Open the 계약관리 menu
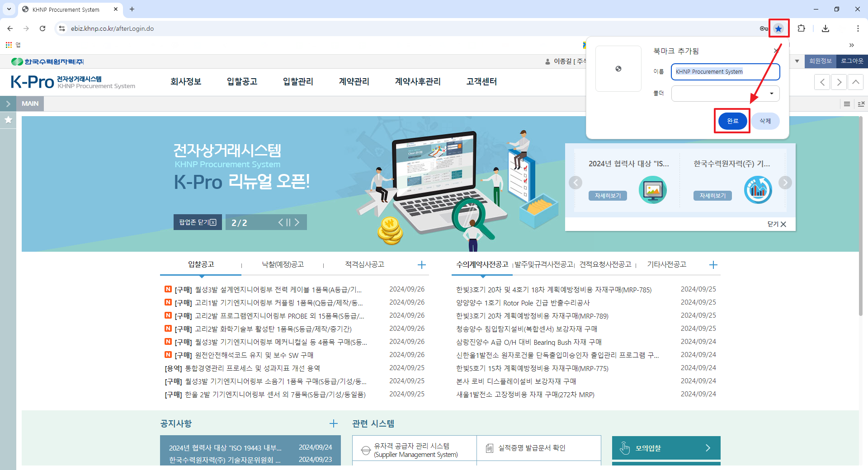The width and height of the screenshot is (868, 470). 354,81
